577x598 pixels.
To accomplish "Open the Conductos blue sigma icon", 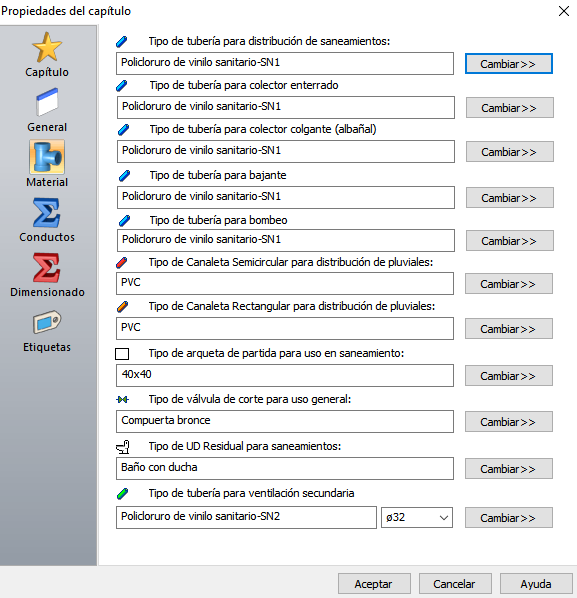I will point(47,212).
